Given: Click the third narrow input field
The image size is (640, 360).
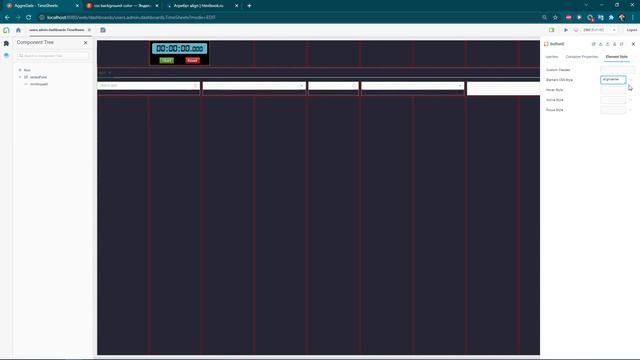Looking at the screenshot, I should pos(333,86).
